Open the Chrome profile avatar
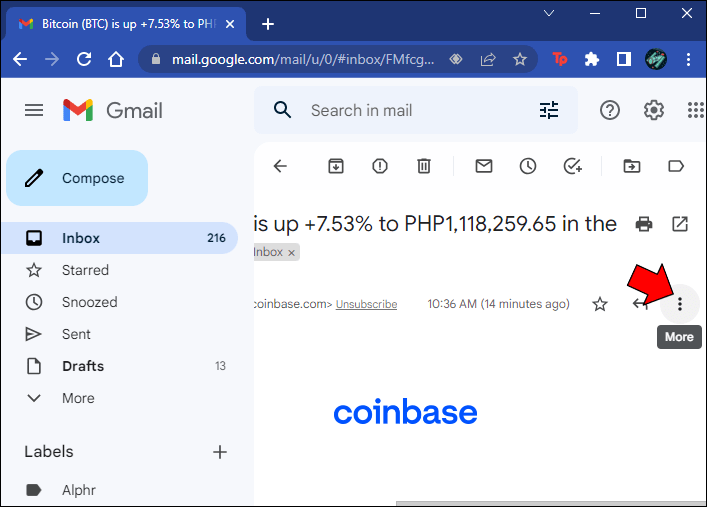Screen dimensions: 707x507 656,59
